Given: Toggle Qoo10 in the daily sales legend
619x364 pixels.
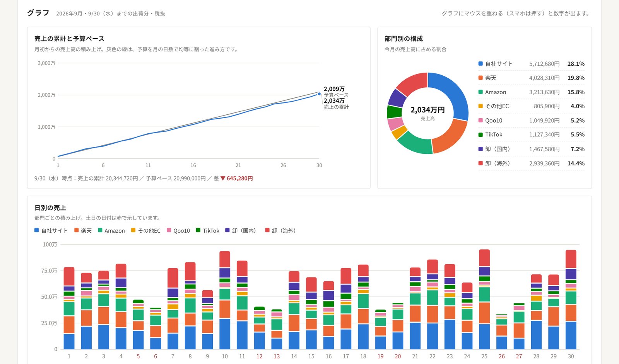Looking at the screenshot, I should (x=178, y=231).
